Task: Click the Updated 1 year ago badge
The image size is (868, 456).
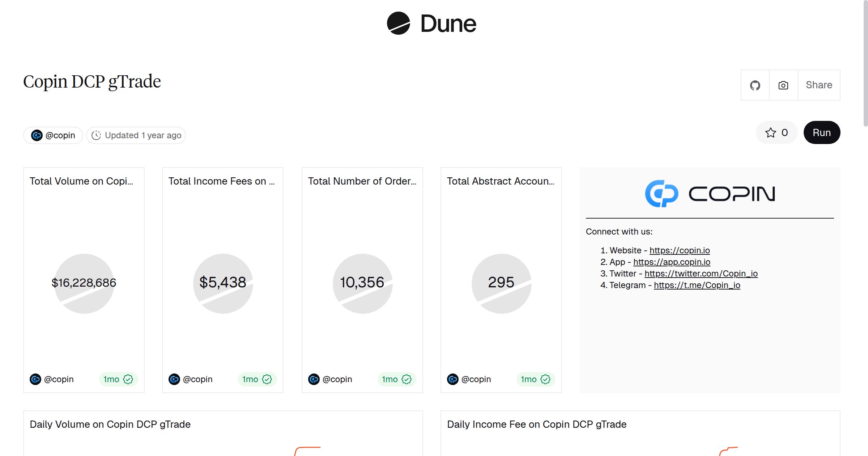Action: click(x=136, y=135)
